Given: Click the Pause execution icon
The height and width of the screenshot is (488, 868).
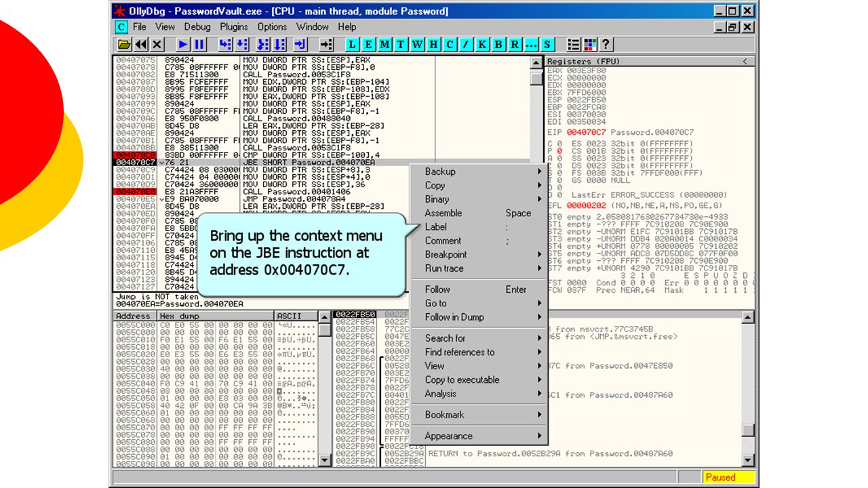Looking at the screenshot, I should [x=199, y=45].
